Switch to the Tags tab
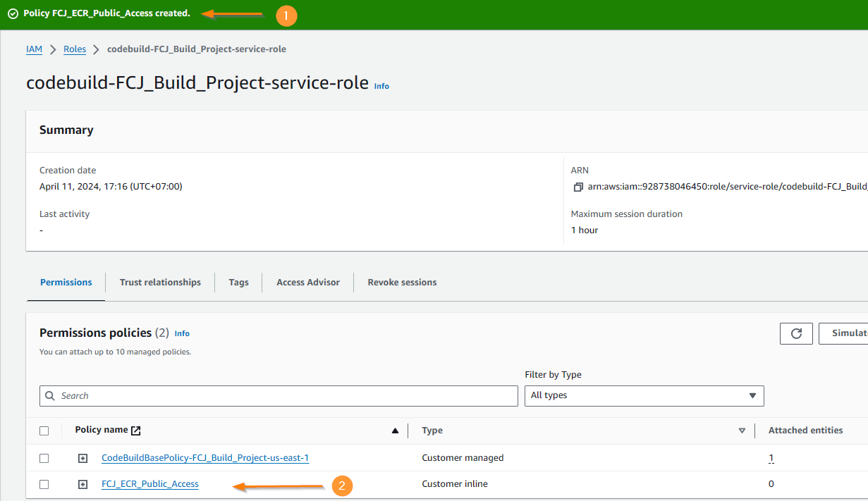 pos(238,283)
